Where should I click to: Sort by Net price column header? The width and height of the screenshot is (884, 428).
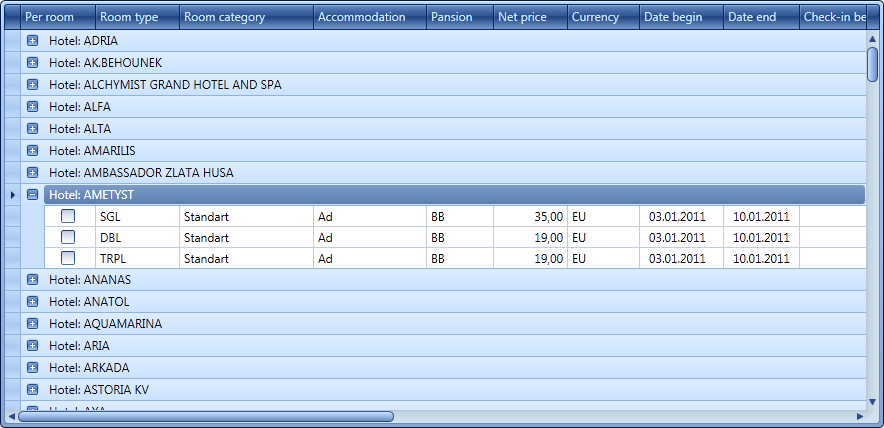[x=529, y=17]
